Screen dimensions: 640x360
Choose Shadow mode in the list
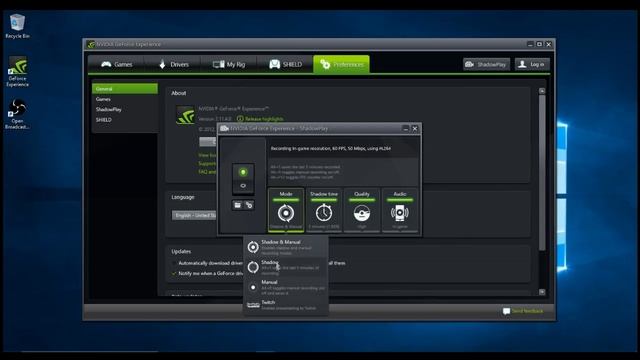(x=286, y=267)
